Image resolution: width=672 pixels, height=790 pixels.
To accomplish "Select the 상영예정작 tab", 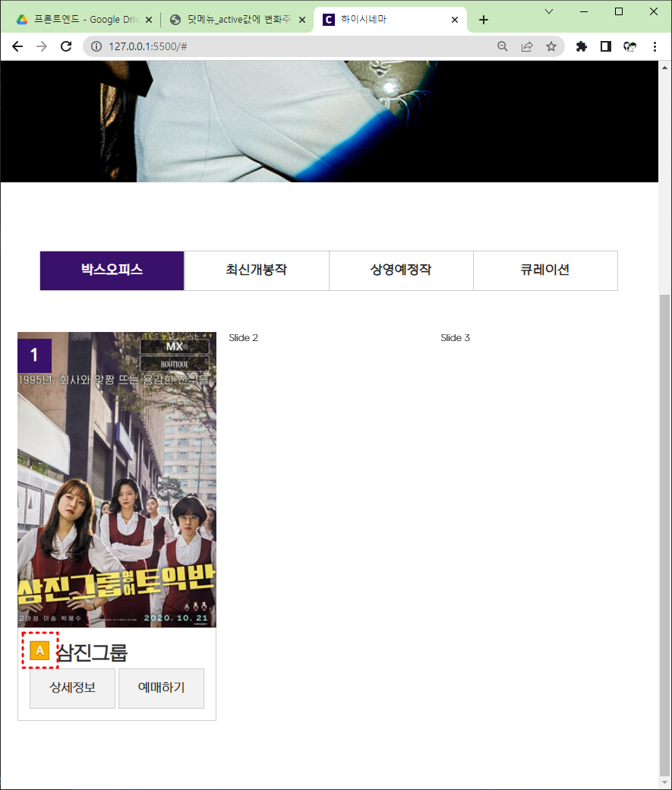I will click(x=401, y=270).
